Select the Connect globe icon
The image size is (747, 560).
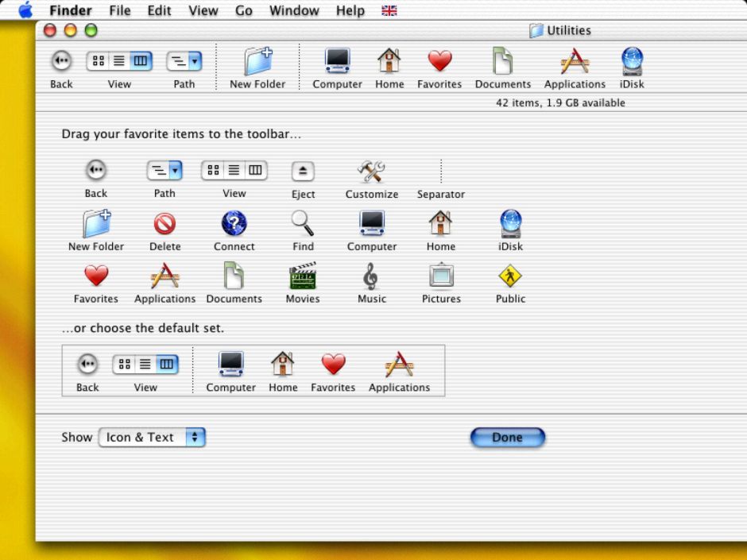pyautogui.click(x=234, y=223)
